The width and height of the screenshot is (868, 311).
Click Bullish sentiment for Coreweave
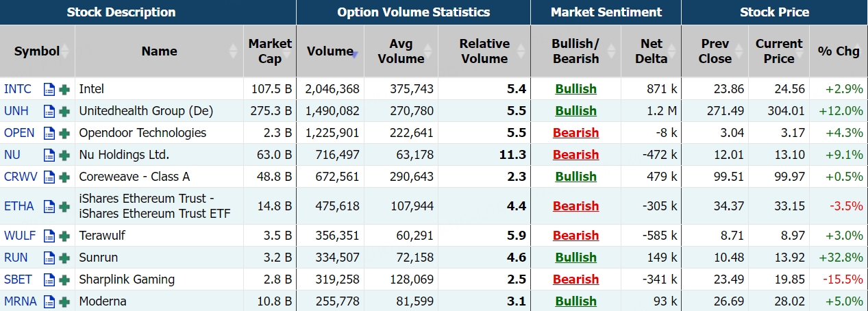[575, 177]
